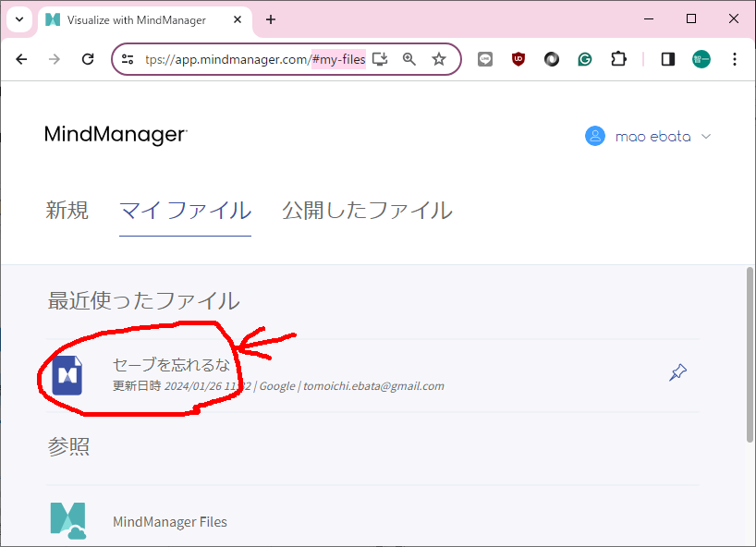
Task: Expand the mao ebata account dropdown
Action: click(x=706, y=137)
